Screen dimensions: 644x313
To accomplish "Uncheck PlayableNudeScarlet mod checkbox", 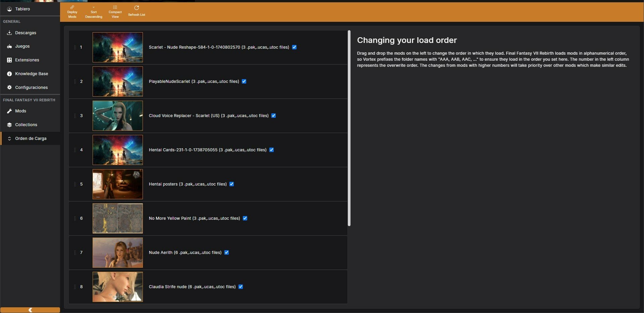I will click(x=244, y=82).
